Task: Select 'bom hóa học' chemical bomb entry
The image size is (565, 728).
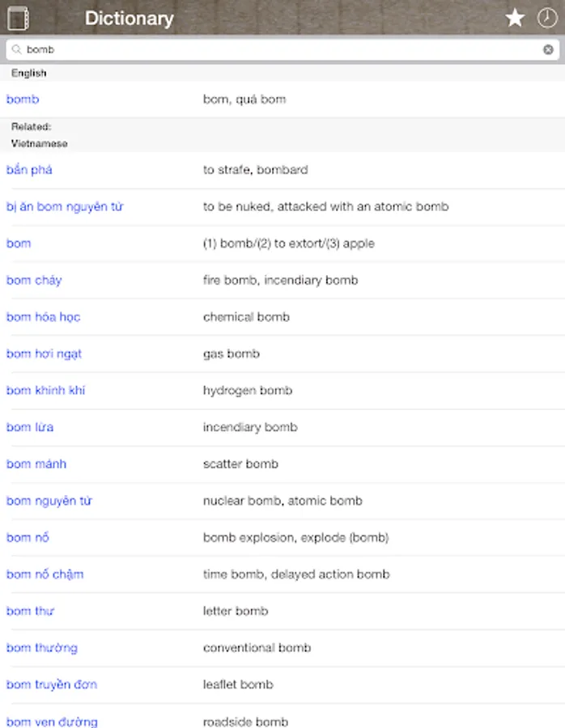Action: [43, 317]
